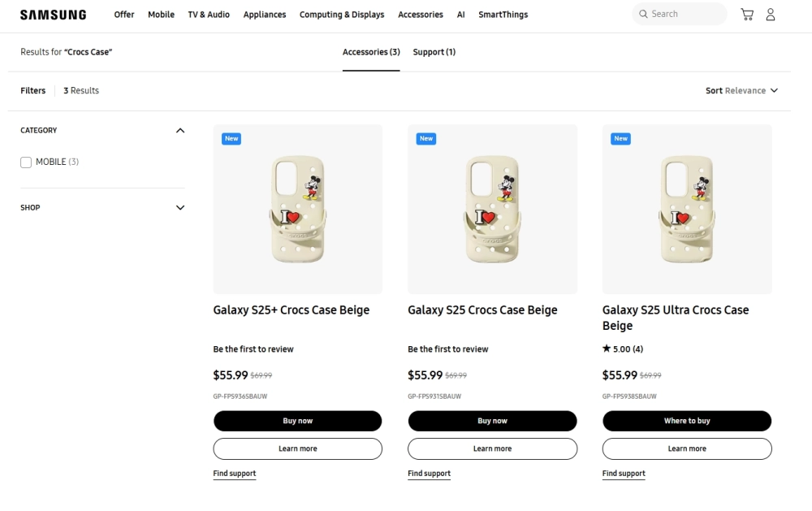Image resolution: width=812 pixels, height=511 pixels.
Task: Click New badge on Galaxy S25 case
Action: (x=426, y=139)
